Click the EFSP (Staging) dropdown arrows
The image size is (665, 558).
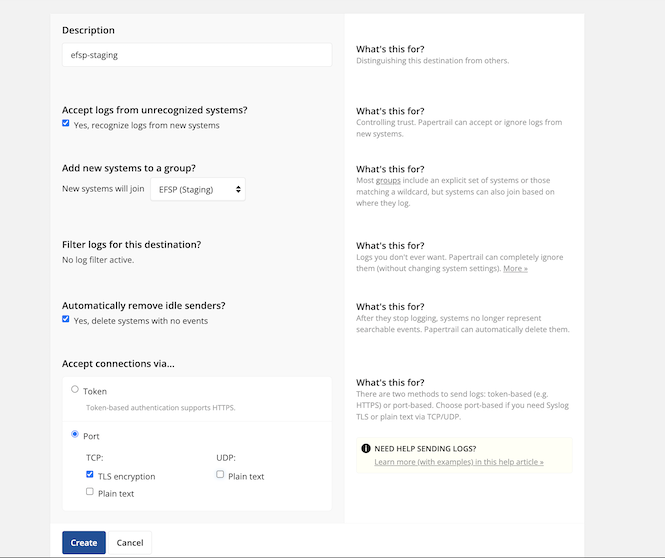click(238, 190)
